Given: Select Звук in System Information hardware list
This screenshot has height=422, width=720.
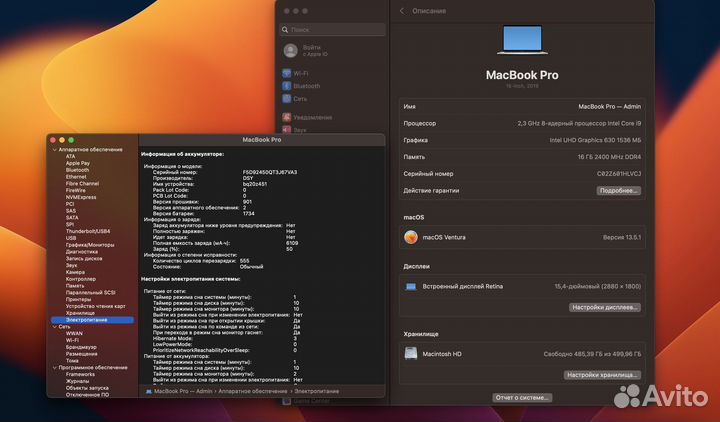Looking at the screenshot, I should point(72,265).
